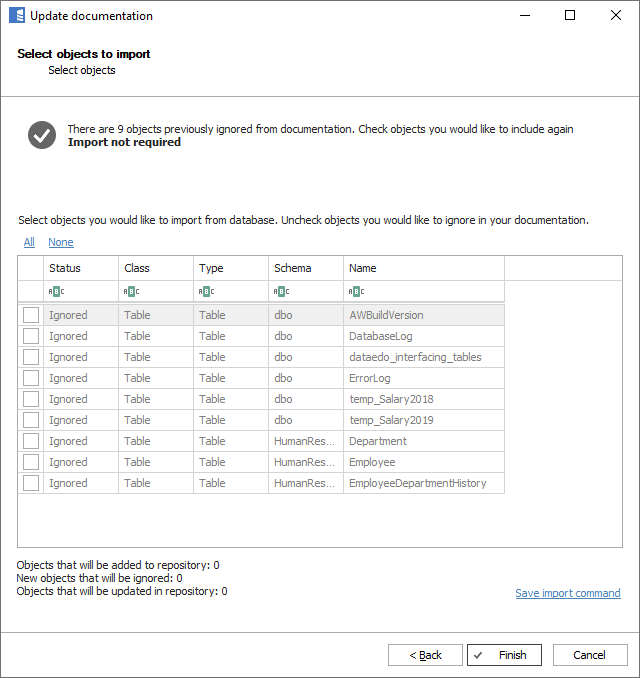Sort by the Name column header
The height and width of the screenshot is (678, 640).
[x=423, y=268]
